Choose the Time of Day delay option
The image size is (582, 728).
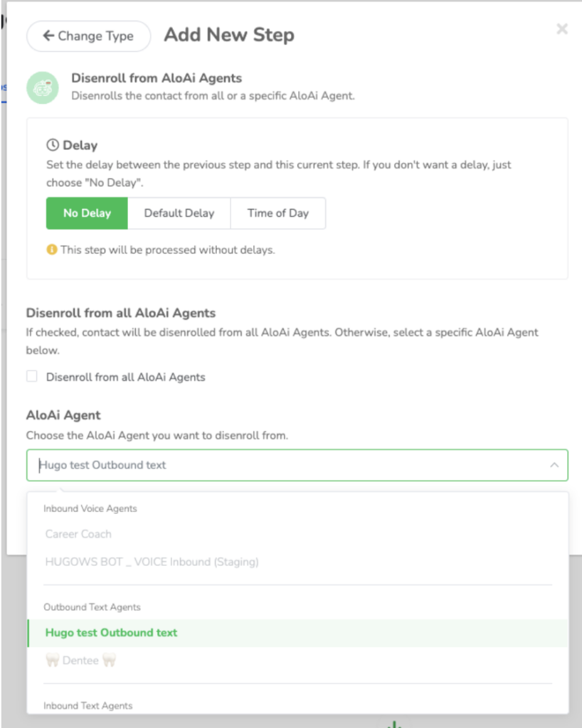[x=277, y=213]
